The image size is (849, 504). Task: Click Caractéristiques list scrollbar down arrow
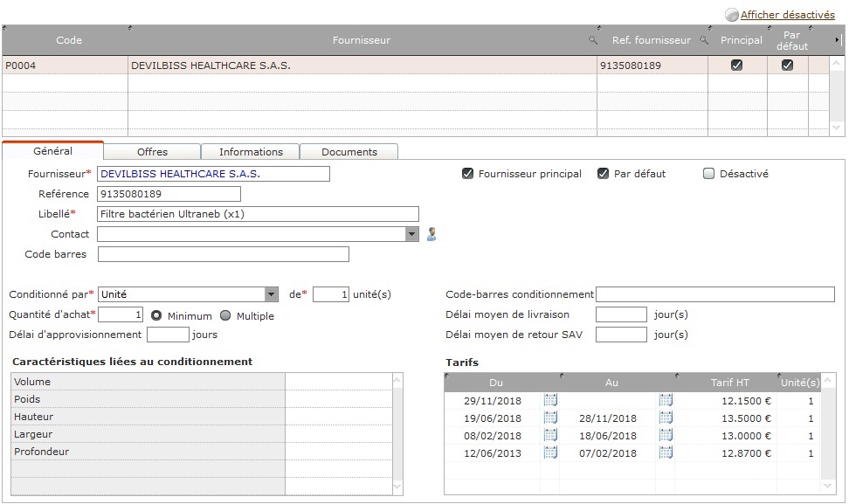[397, 487]
